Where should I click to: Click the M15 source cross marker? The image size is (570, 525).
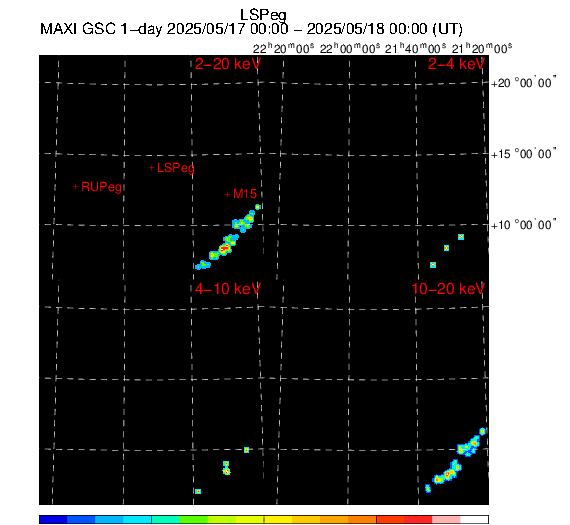227,194
